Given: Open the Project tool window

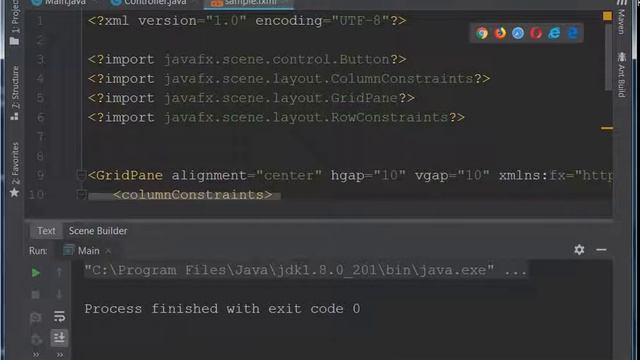Looking at the screenshot, I should pyautogui.click(x=15, y=22).
